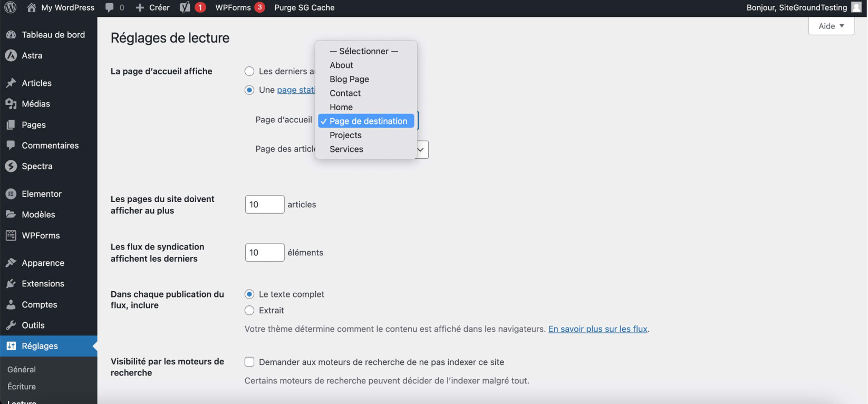
Task: Click the WPForms sidebar form icon
Action: [11, 235]
